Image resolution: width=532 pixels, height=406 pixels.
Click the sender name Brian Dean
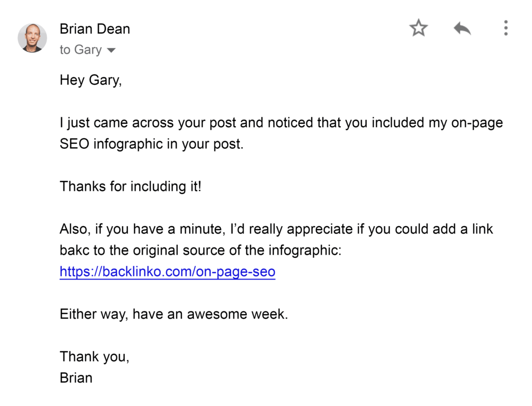point(95,29)
